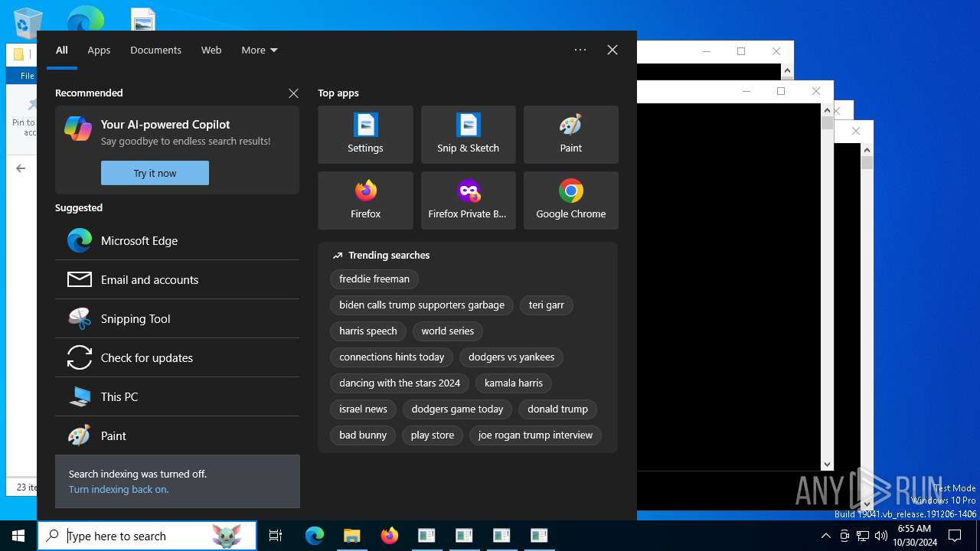Open Firefox from the taskbar

click(x=390, y=536)
